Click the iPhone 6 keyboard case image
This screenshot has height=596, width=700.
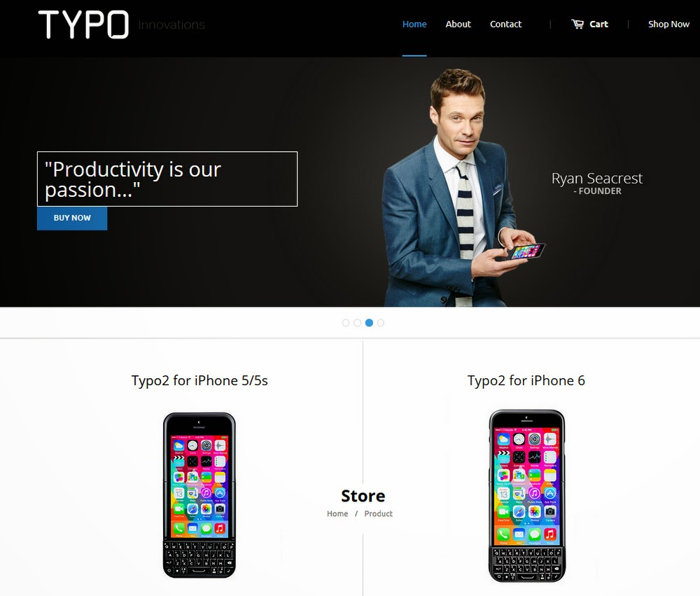coord(527,496)
